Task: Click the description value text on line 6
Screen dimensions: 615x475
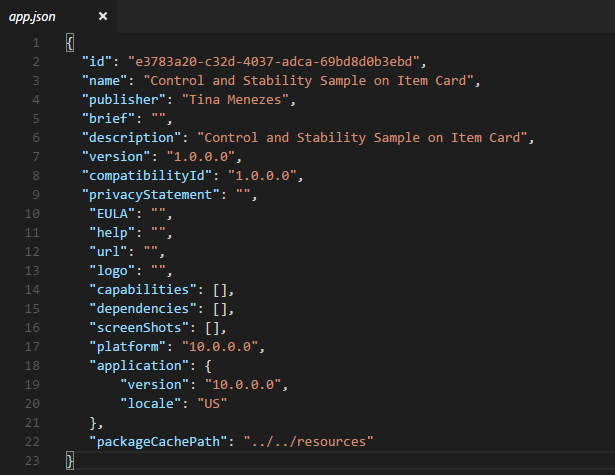Action: (362, 138)
